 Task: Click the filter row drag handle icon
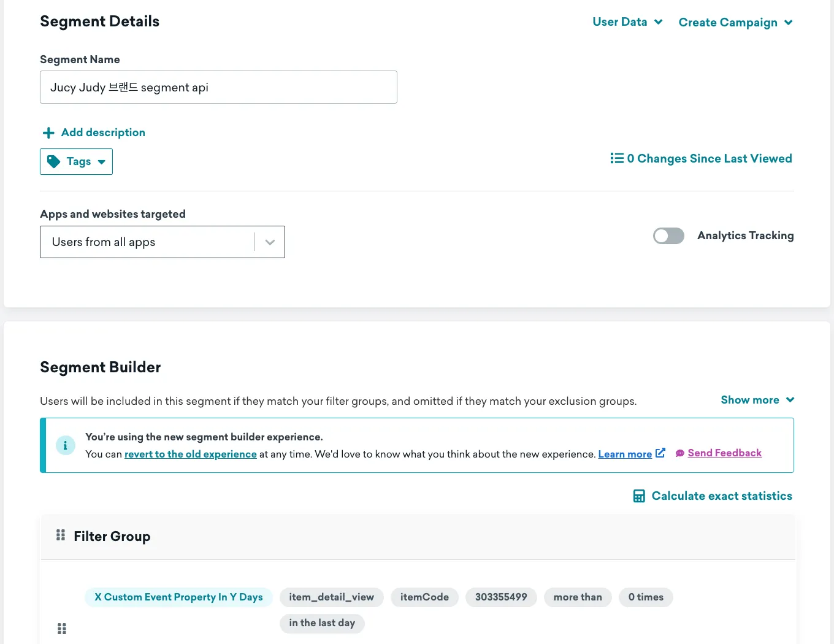(x=62, y=629)
